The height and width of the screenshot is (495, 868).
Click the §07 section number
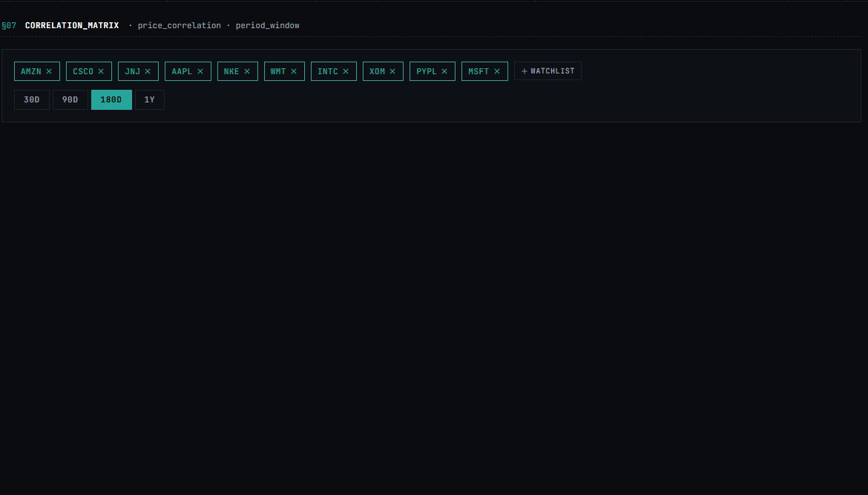(9, 25)
